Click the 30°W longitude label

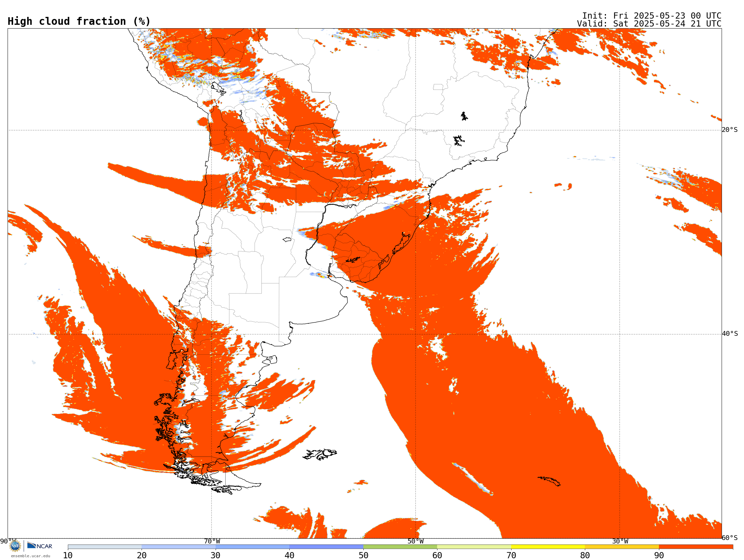click(x=620, y=541)
